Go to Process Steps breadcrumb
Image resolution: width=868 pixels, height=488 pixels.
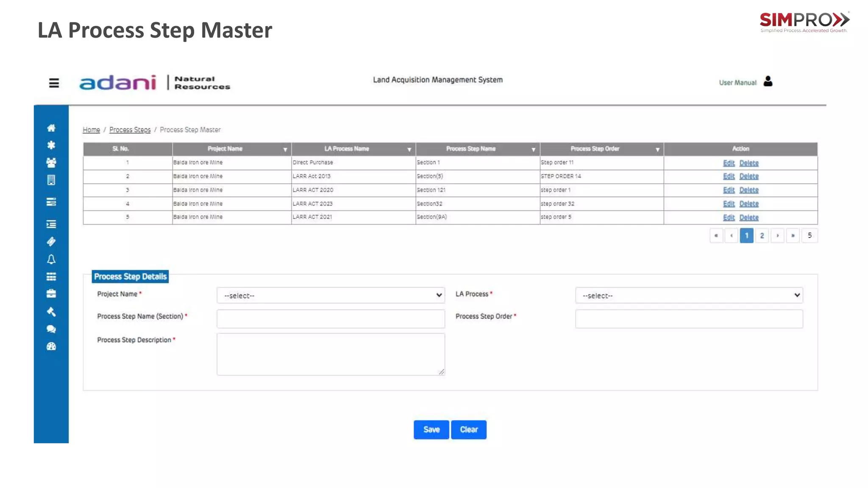(130, 130)
